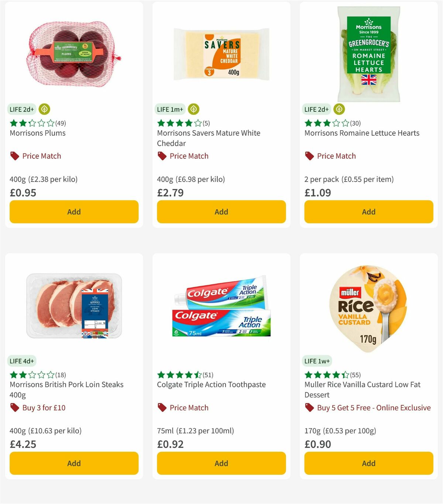Open the Morrisons Romaine Lettuce Hearts product page
The width and height of the screenshot is (443, 504).
[361, 133]
